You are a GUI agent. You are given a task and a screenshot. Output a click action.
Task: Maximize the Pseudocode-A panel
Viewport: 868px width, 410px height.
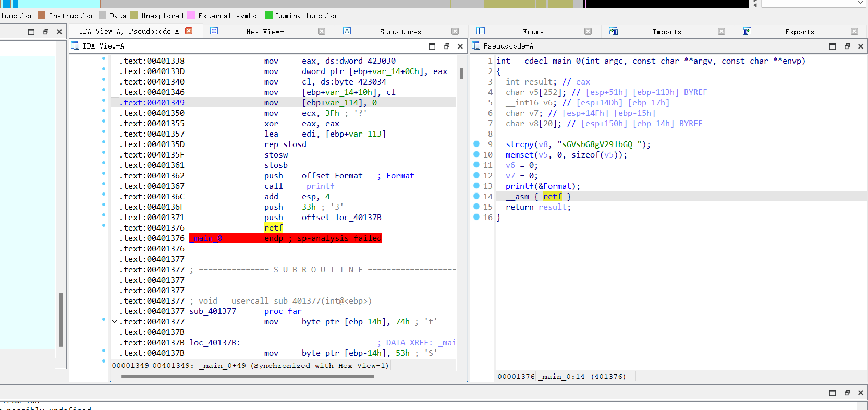click(833, 46)
